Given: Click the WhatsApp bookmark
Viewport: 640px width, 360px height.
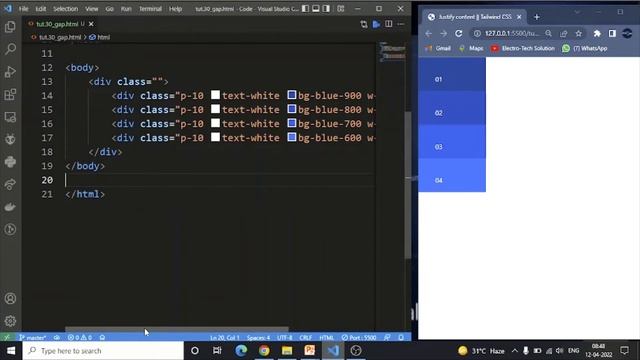Looking at the screenshot, I should pyautogui.click(x=584, y=48).
